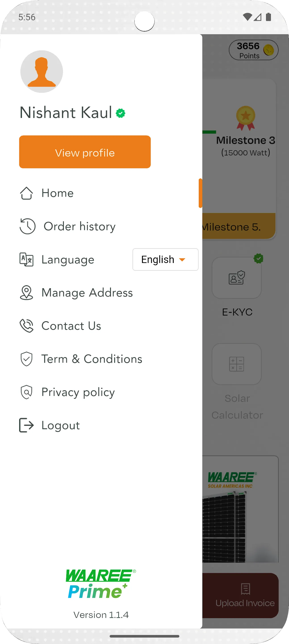Tap the Manage Address pin icon
Image resolution: width=289 pixels, height=644 pixels.
(x=27, y=293)
